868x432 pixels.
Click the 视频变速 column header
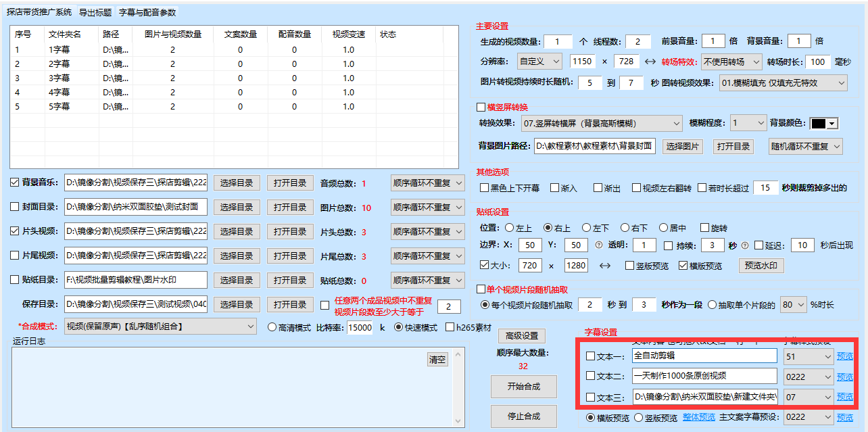(x=348, y=34)
